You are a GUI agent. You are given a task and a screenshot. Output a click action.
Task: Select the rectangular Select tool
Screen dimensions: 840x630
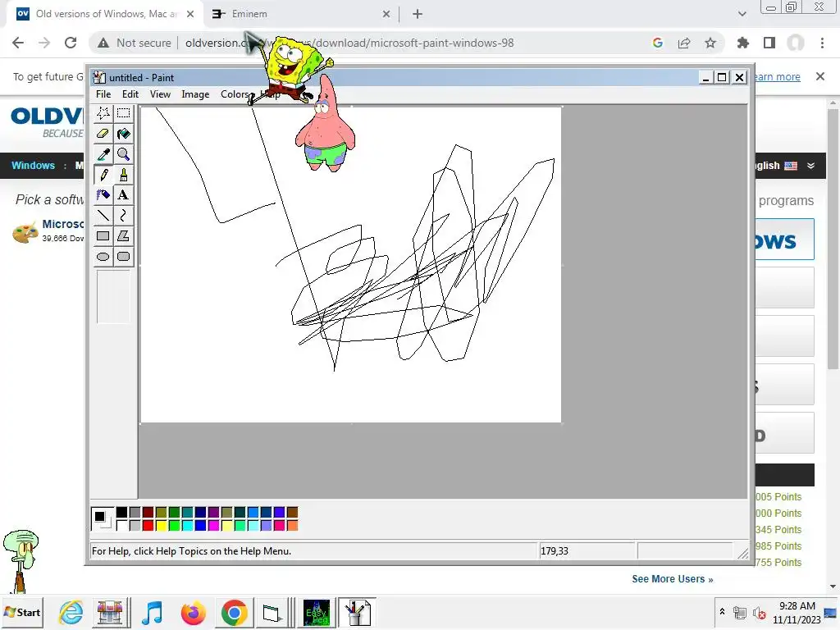pos(123,113)
